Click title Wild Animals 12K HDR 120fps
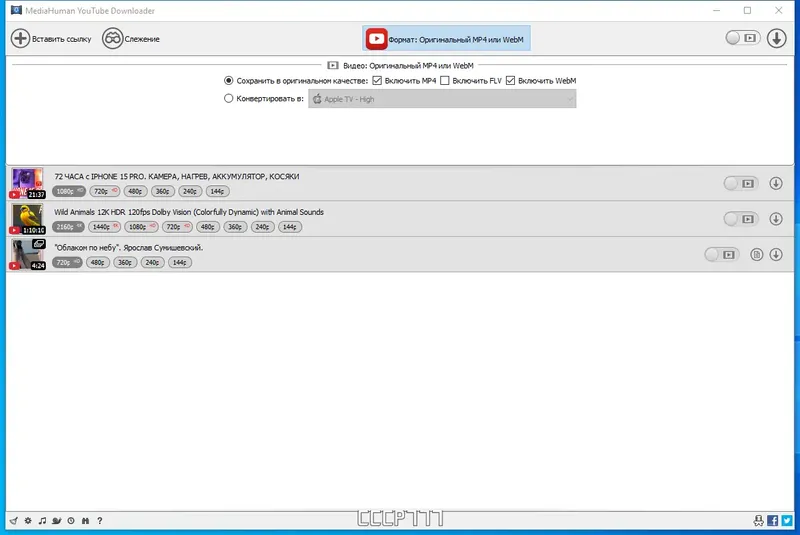 tap(189, 212)
